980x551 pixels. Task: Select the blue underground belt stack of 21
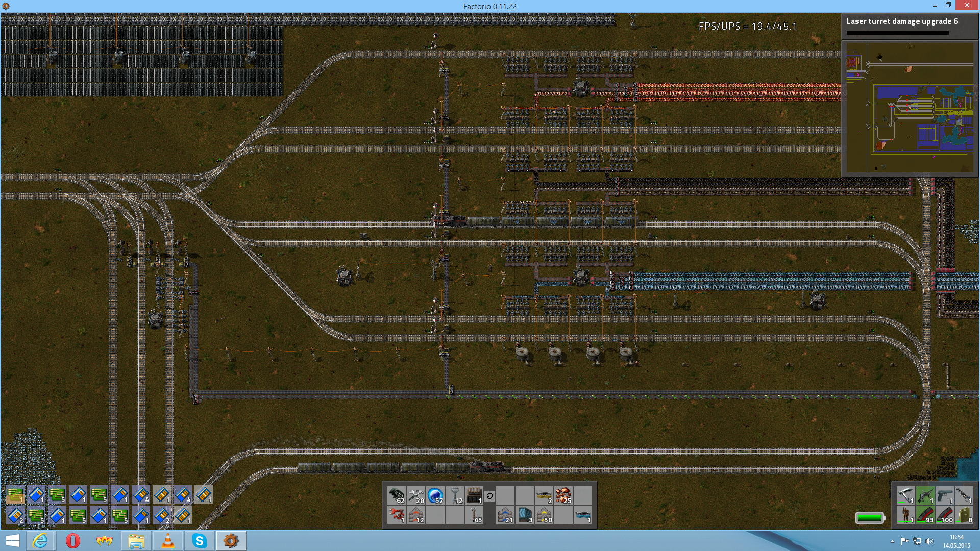pyautogui.click(x=505, y=515)
